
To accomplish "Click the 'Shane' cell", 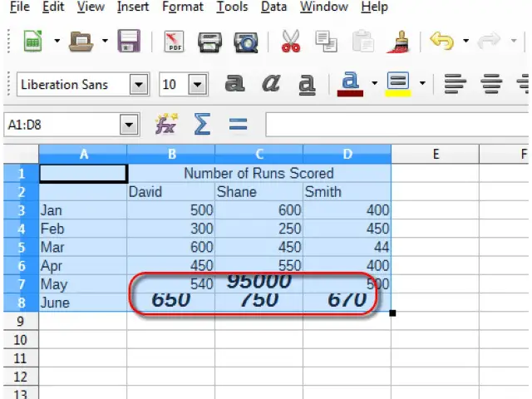I will pyautogui.click(x=259, y=192).
